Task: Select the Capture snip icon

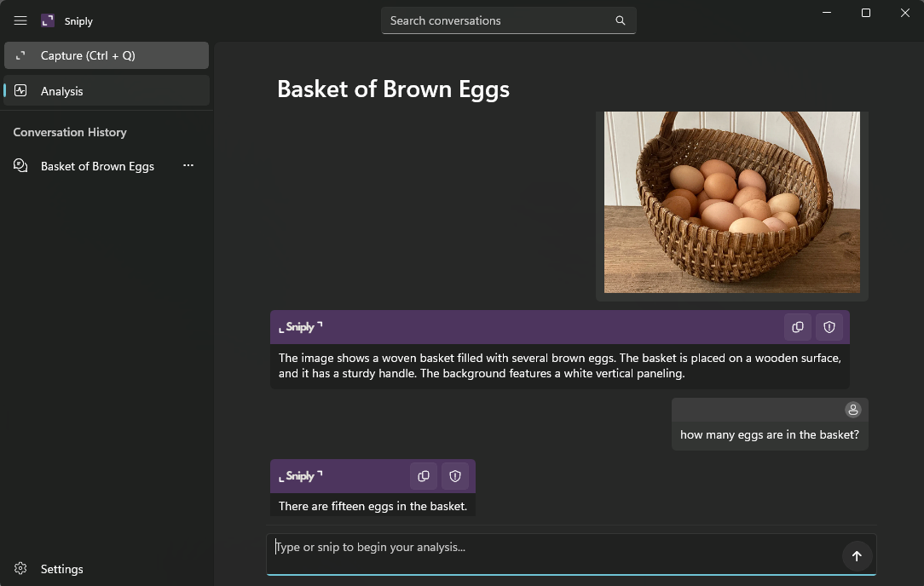Action: point(20,55)
